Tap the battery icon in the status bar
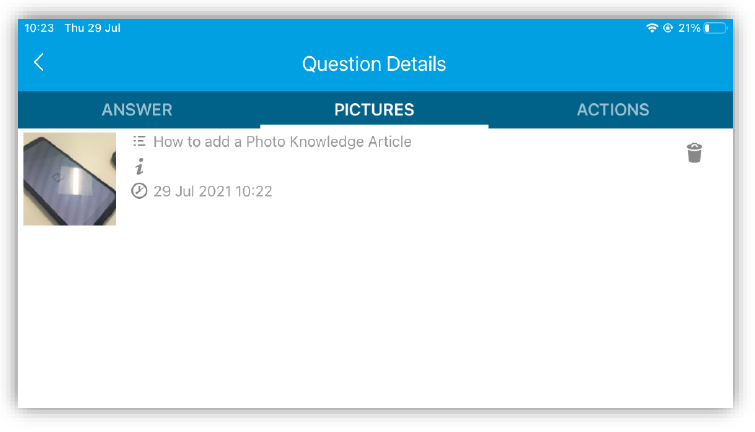This screenshot has height=432, width=755. coord(715,28)
